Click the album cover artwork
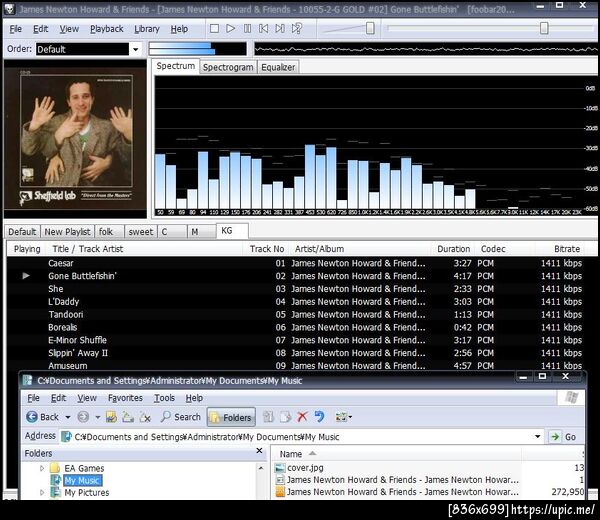This screenshot has height=520, width=600. tap(75, 139)
